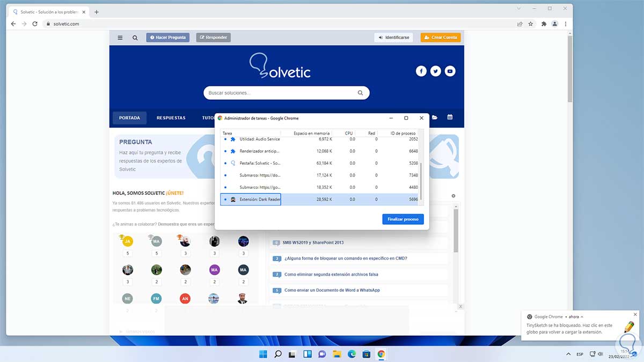Click the ¡ÚNETE! link
The image size is (644, 362).
pos(174,193)
